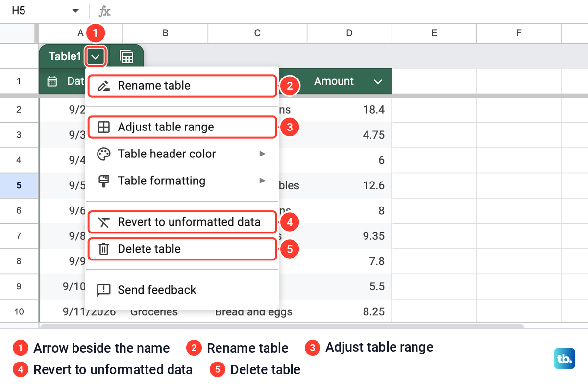Click the Amount column header text
Viewport: 588px width, 389px height.
(334, 81)
